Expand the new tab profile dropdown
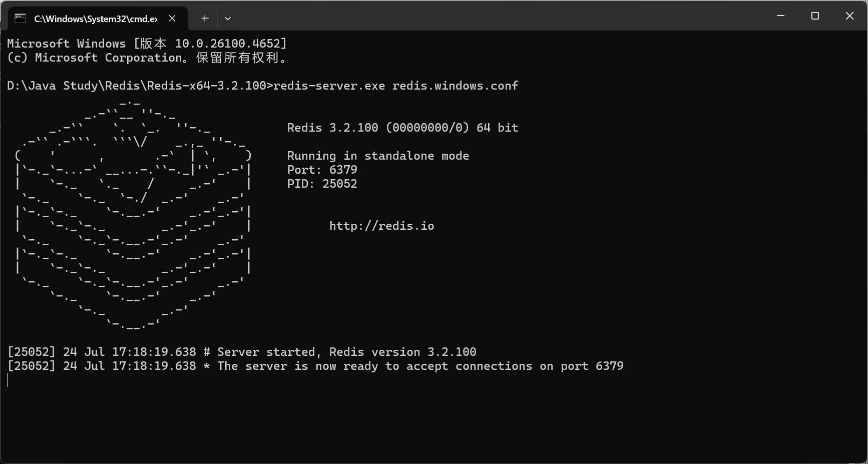 click(x=228, y=19)
